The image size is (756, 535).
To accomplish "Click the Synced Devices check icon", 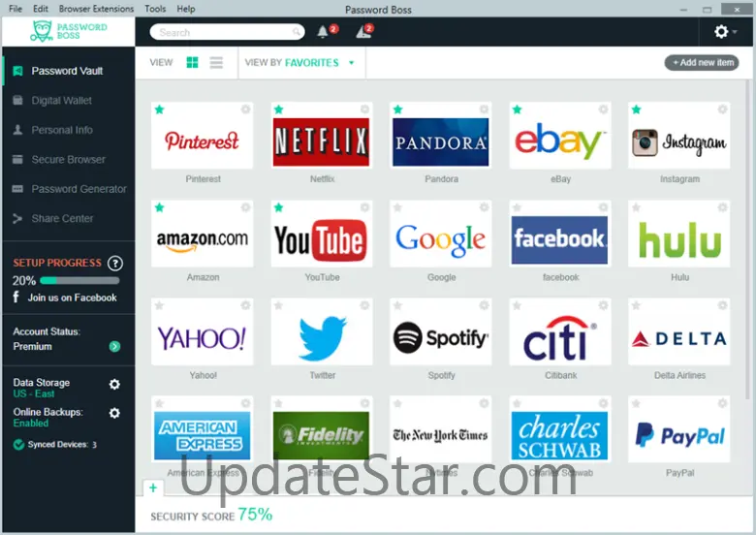I will (x=18, y=445).
